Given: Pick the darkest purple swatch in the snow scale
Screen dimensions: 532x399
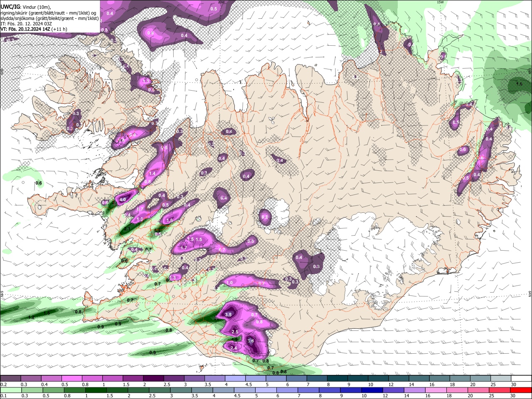Looking at the screenshot, I should tap(153, 378).
